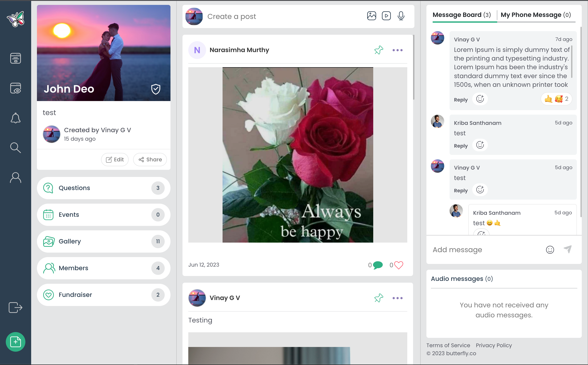Click the Add message input field
The width and height of the screenshot is (588, 365).
click(x=485, y=250)
